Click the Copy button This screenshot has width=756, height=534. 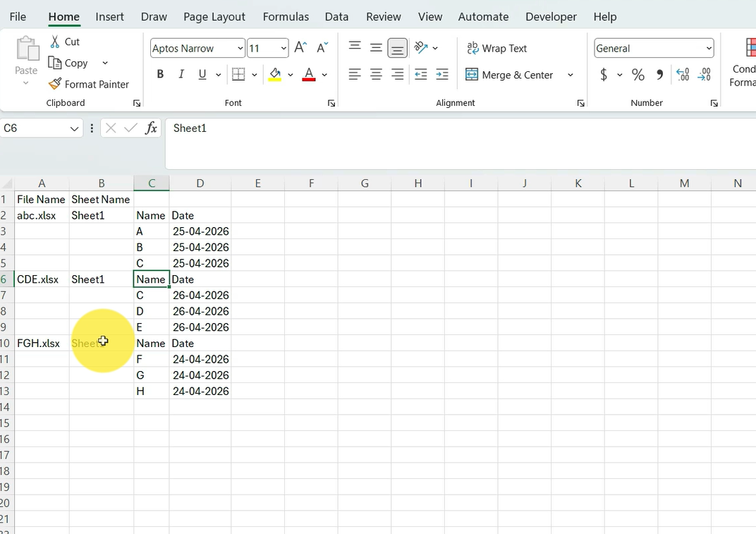(69, 63)
